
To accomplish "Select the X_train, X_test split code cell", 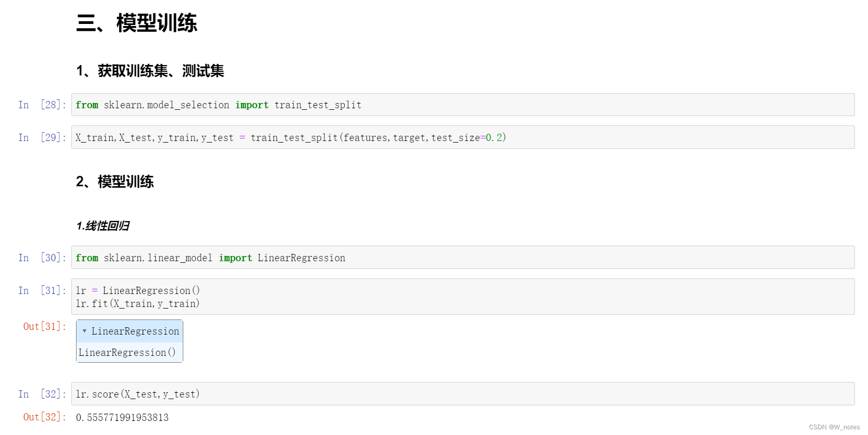I will point(463,137).
